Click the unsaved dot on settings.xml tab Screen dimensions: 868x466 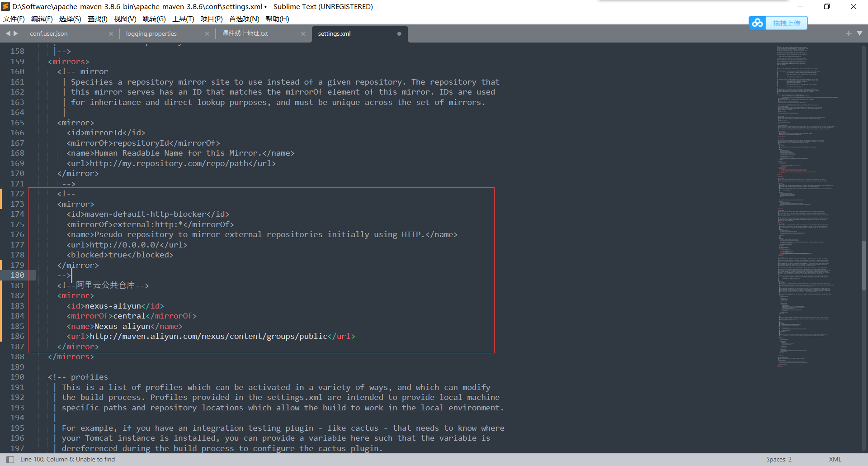click(399, 34)
